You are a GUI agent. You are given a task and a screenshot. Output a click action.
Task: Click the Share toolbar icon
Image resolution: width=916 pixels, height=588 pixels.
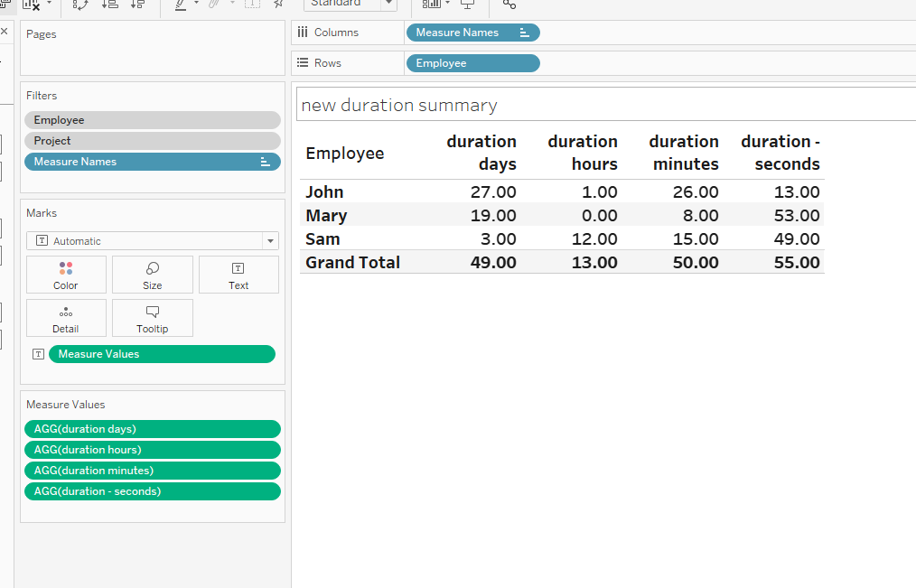509,5
